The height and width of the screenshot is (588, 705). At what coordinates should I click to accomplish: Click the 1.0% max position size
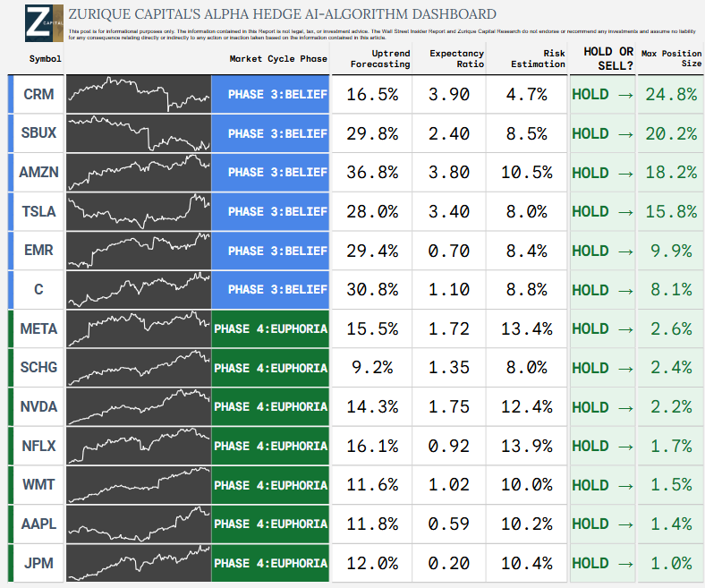pyautogui.click(x=671, y=563)
